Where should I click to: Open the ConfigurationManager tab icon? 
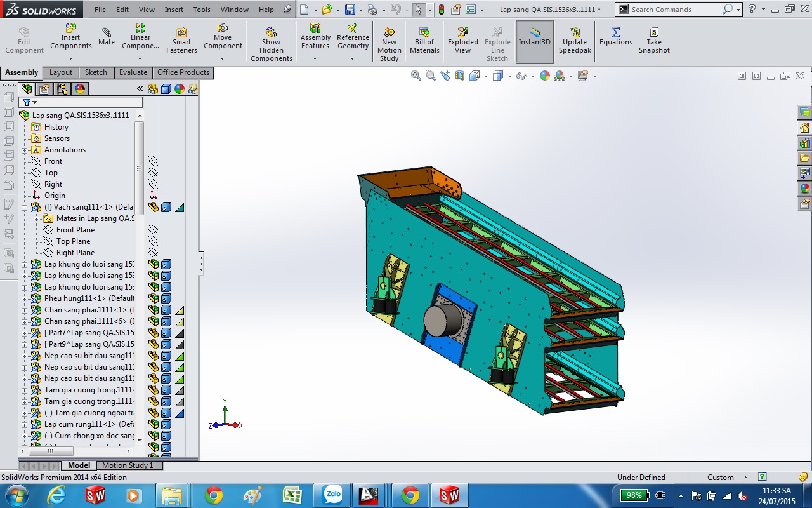(62, 89)
